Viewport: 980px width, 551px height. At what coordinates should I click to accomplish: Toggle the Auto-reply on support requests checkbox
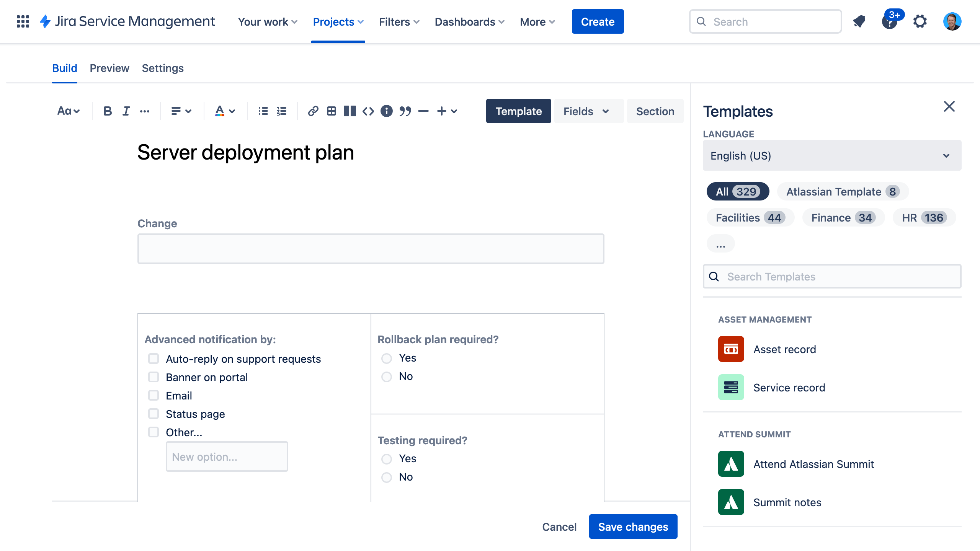(x=153, y=358)
